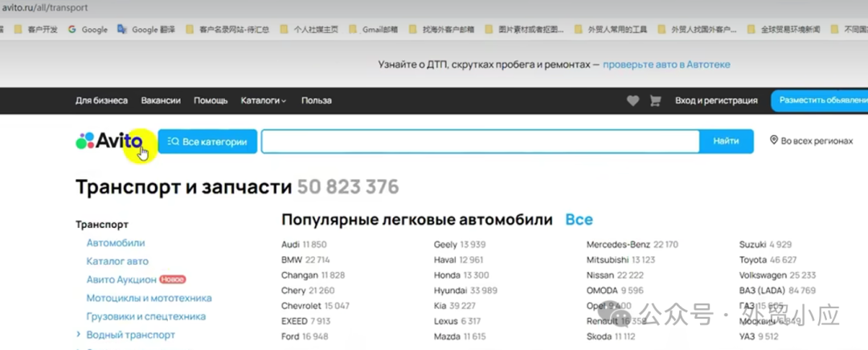Open Мотоциклы и мототехника category
Image resolution: width=868 pixels, height=350 pixels.
point(149,298)
